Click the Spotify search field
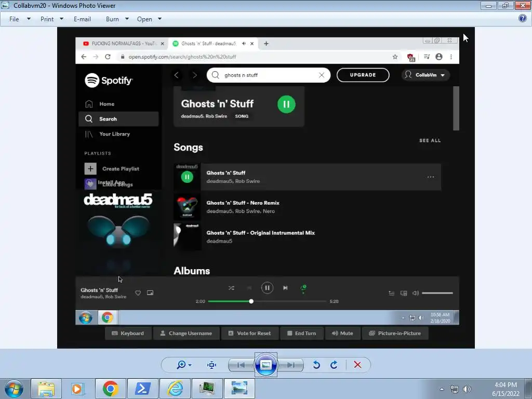 click(269, 75)
